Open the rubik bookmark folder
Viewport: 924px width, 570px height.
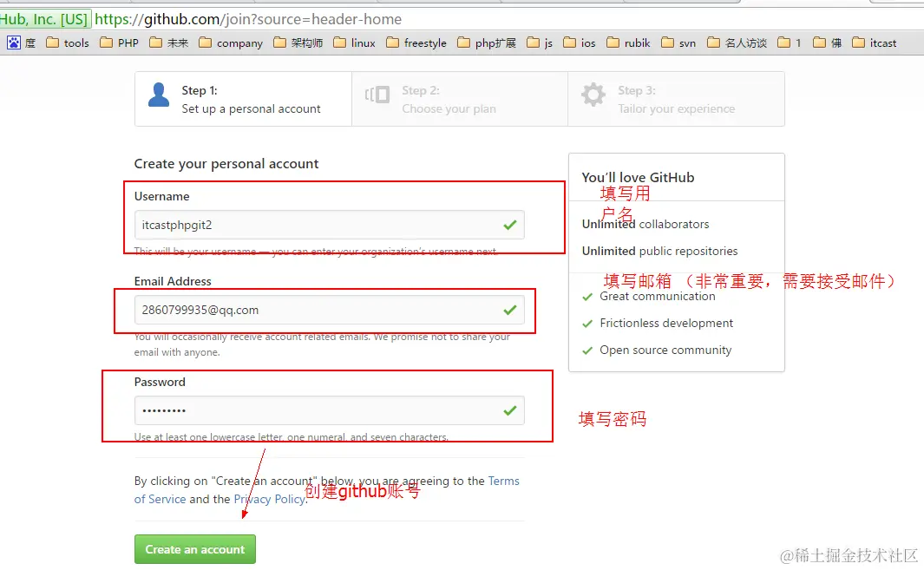click(x=628, y=43)
